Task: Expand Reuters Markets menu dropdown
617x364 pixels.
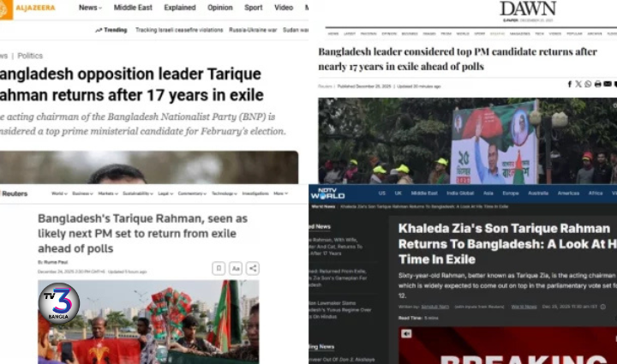Action: 108,194
